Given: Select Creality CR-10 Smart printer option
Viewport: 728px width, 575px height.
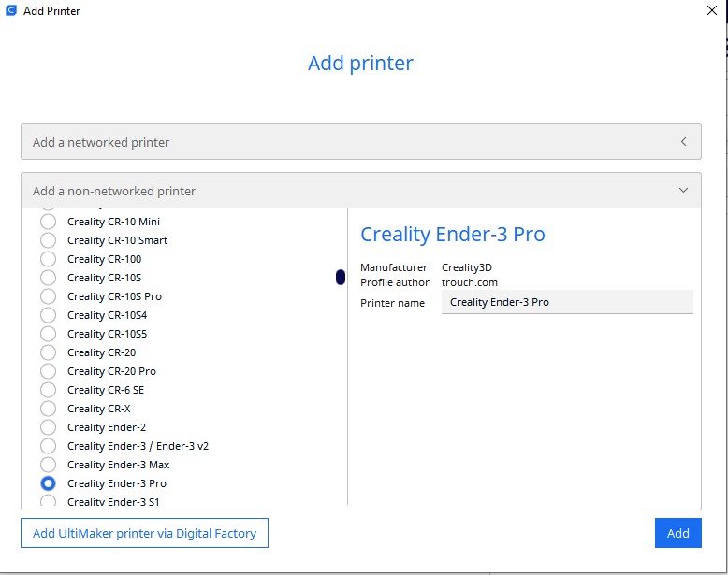Looking at the screenshot, I should [49, 240].
